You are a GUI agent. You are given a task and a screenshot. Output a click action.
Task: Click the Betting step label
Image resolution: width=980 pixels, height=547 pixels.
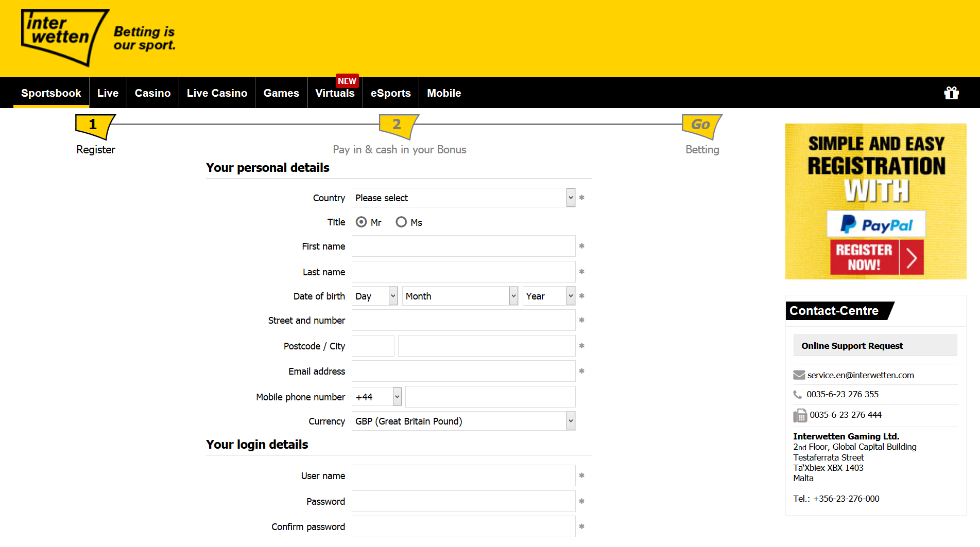point(702,149)
